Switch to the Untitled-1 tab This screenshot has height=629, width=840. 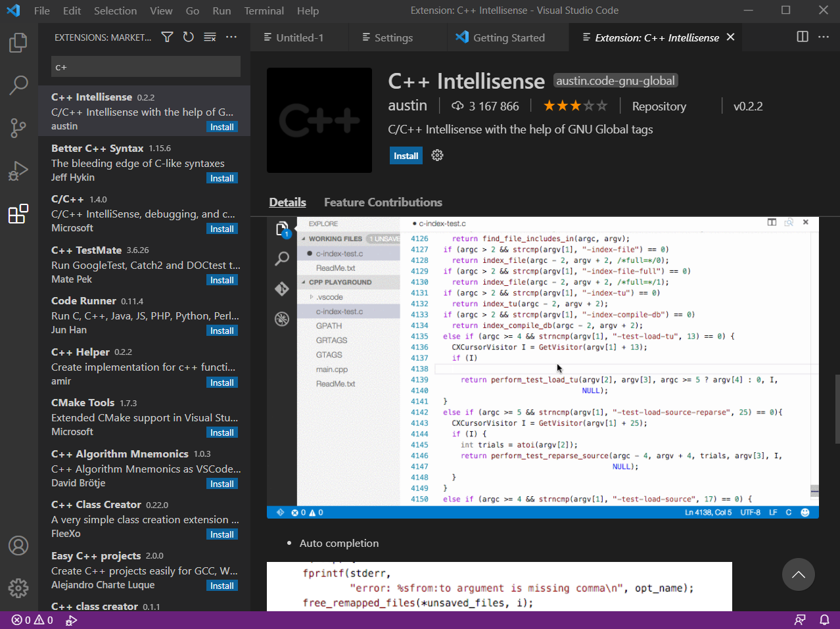point(300,37)
